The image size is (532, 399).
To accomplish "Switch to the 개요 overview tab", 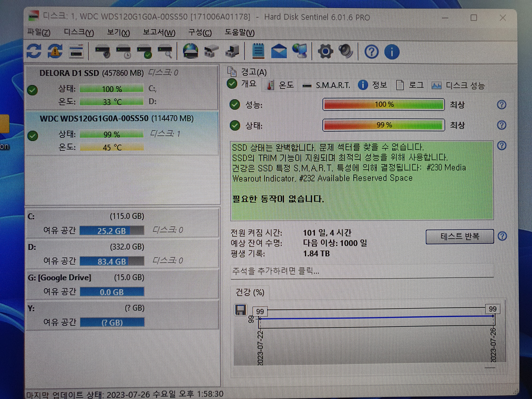I will (x=242, y=84).
